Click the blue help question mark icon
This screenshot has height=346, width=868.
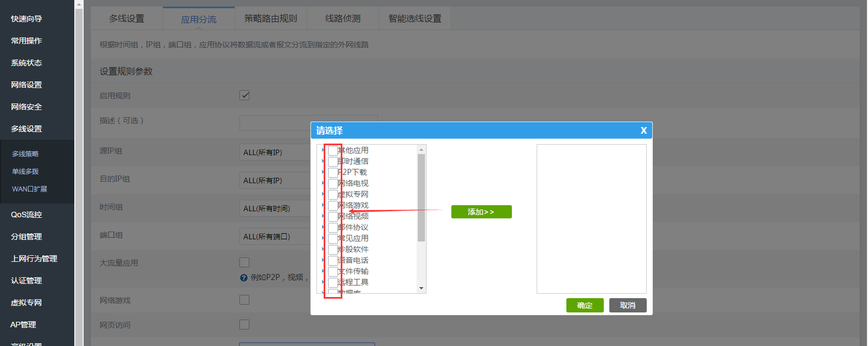pos(244,278)
